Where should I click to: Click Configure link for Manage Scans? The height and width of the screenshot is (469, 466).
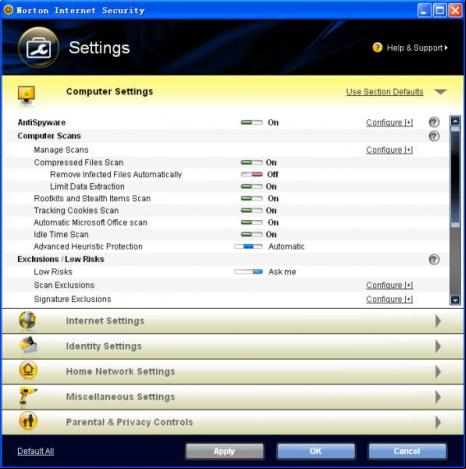389,150
